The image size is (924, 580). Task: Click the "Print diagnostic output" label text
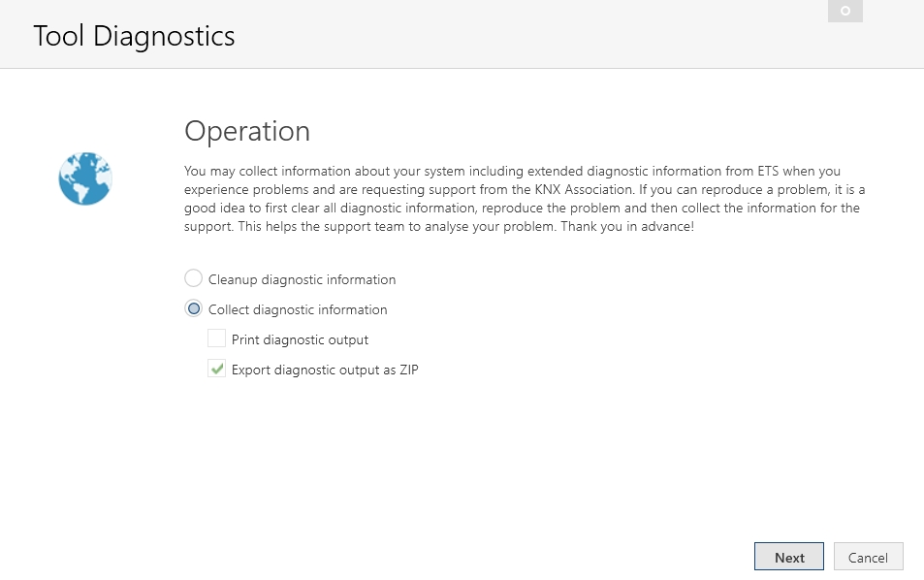point(300,339)
